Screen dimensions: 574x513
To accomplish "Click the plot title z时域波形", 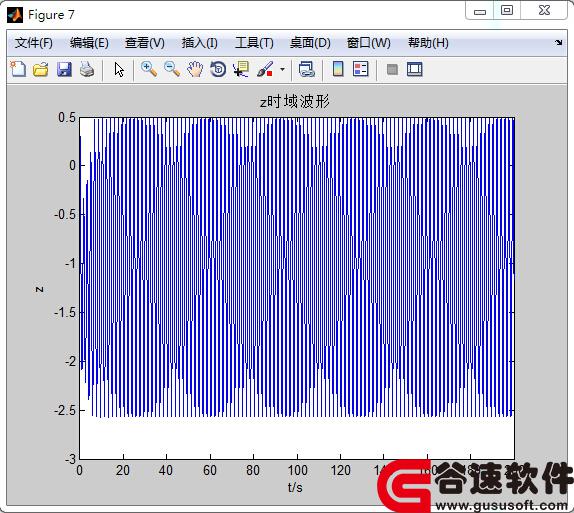I will click(x=295, y=101).
